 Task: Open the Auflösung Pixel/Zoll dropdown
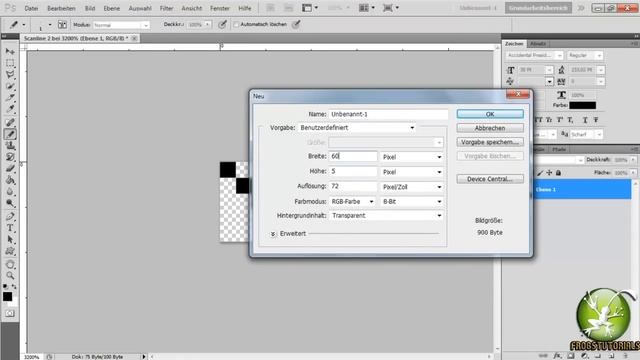point(412,187)
